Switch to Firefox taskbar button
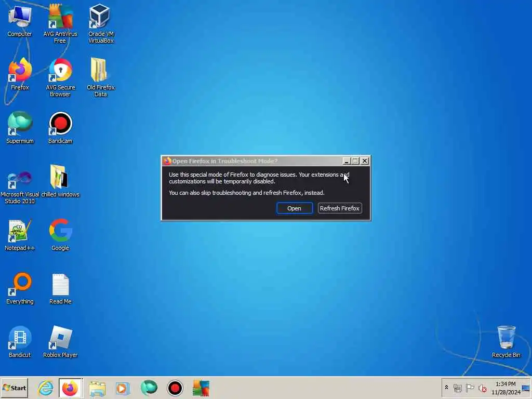 [x=70, y=388]
